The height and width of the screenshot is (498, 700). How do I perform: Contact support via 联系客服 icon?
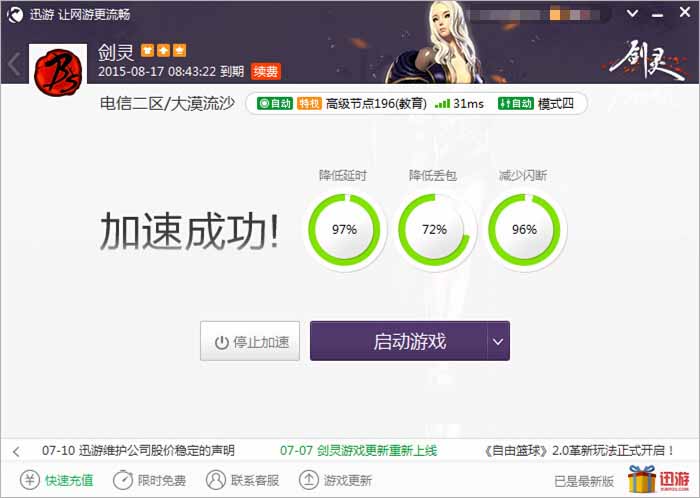(x=216, y=480)
